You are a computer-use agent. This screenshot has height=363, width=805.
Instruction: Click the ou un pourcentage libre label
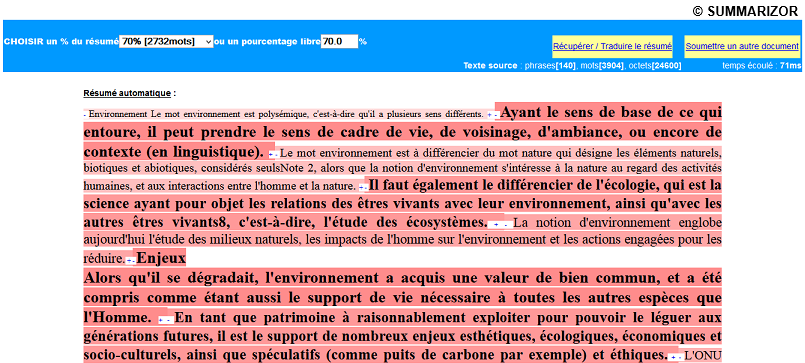(267, 42)
